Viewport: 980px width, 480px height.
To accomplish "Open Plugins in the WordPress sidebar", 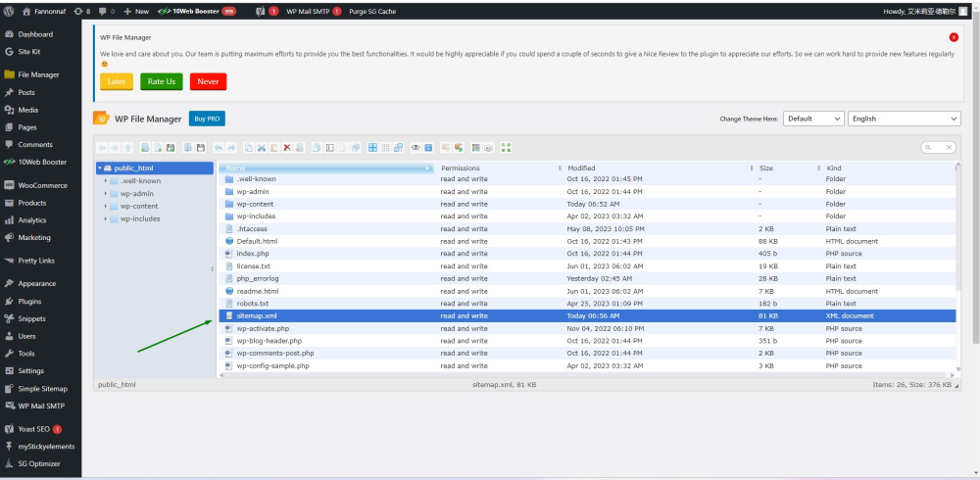I will click(x=29, y=302).
